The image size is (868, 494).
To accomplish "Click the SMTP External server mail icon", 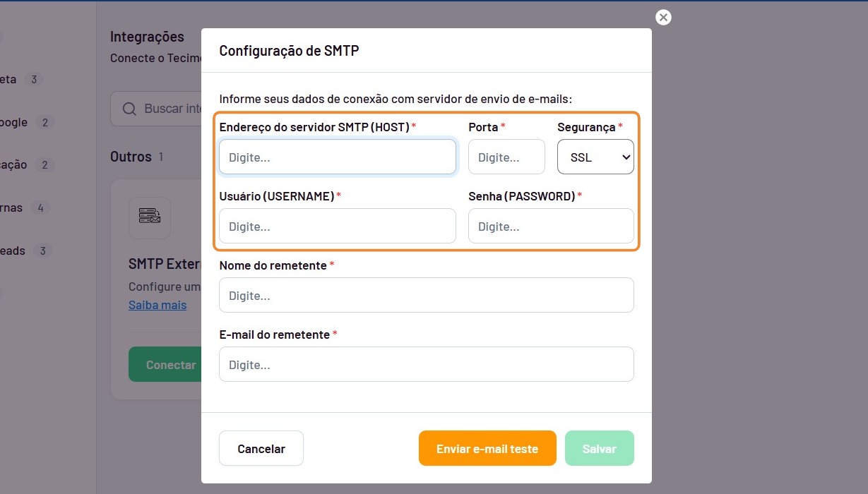I will coord(150,217).
